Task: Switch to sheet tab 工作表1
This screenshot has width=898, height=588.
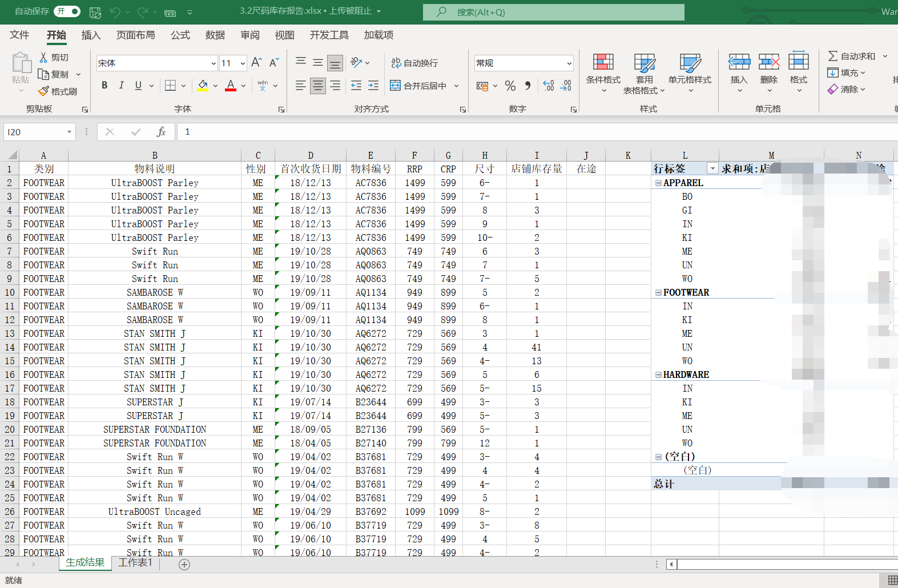Action: pos(135,563)
